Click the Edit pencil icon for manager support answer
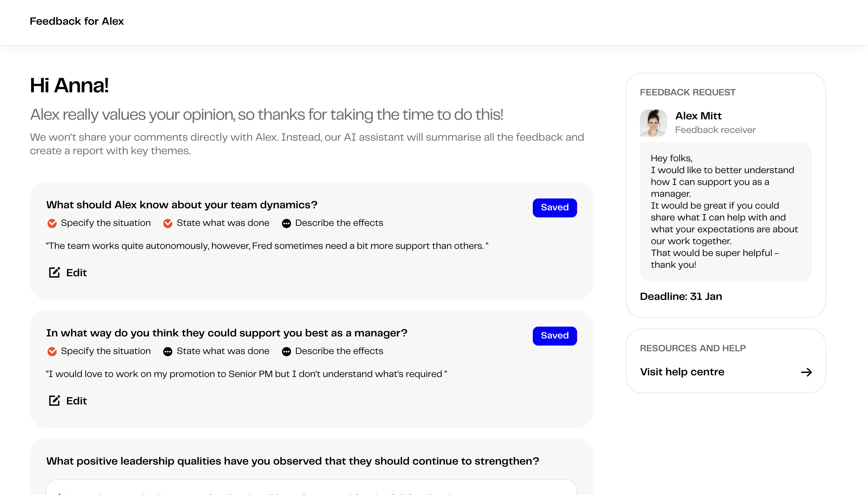 [x=54, y=400]
